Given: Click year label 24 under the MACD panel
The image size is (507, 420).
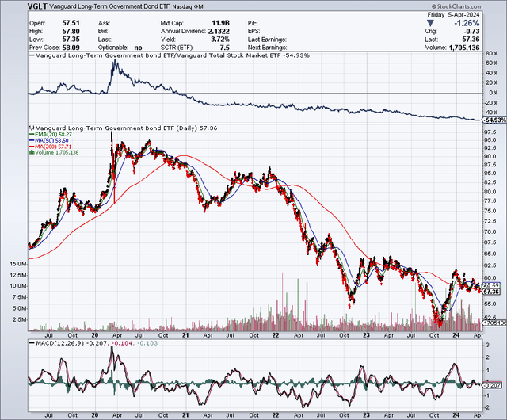Looking at the screenshot, I should coord(456,415).
